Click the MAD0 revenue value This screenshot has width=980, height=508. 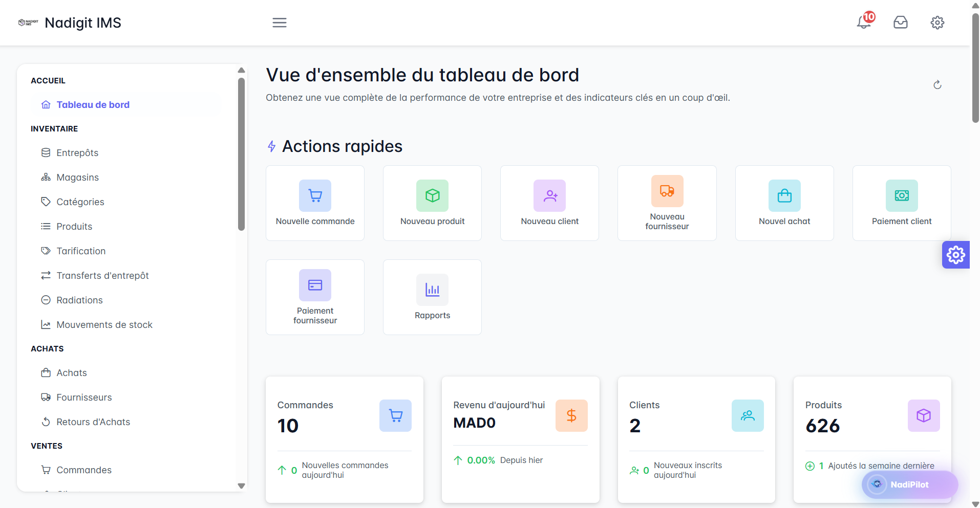click(x=475, y=423)
